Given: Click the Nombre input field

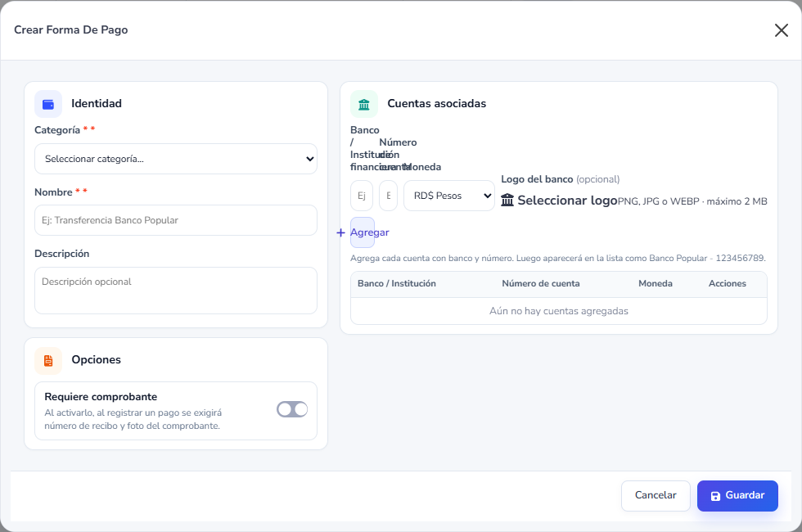Looking at the screenshot, I should click(x=176, y=220).
